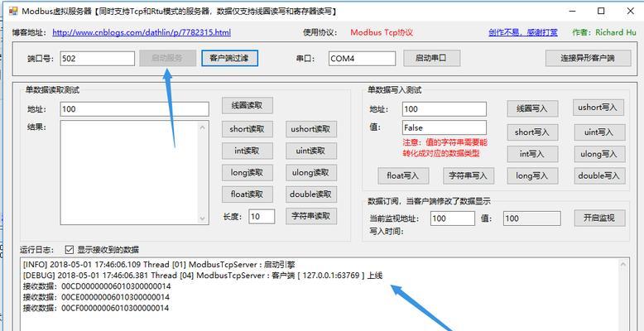Click the 启动串口 button
Screen dimensions: 644x331
coord(431,58)
